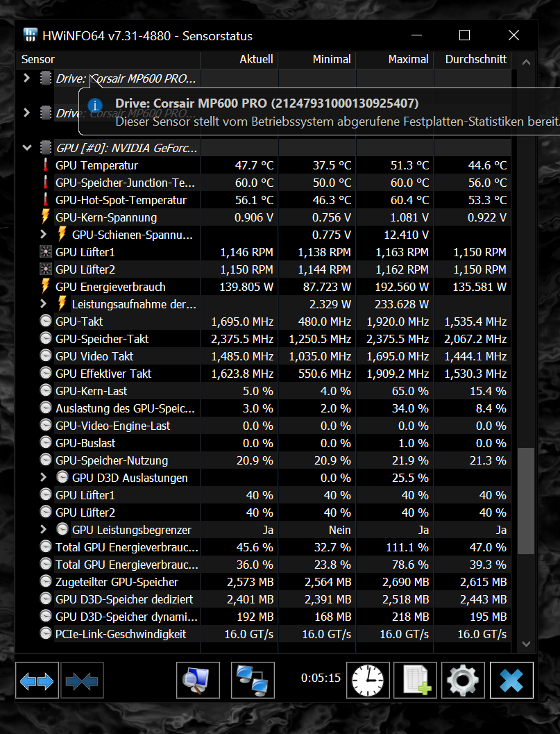Click the Minimal column header
This screenshot has width=560, height=734.
click(x=316, y=60)
